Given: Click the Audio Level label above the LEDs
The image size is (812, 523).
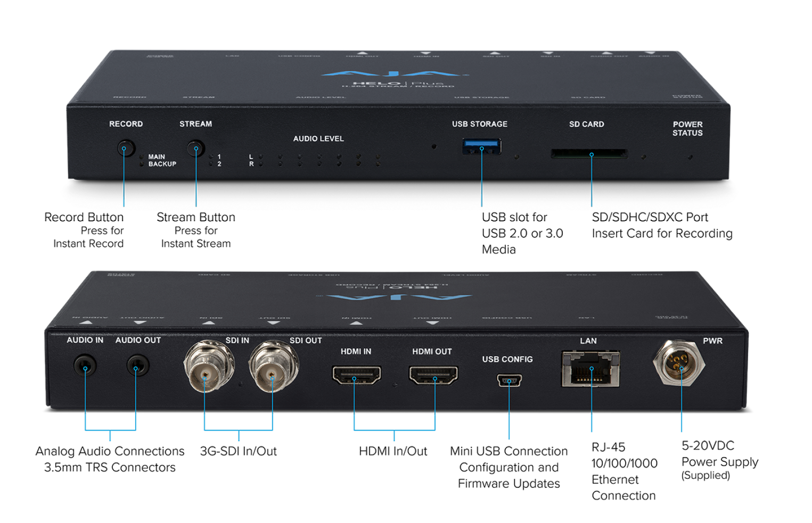Looking at the screenshot, I should (x=318, y=139).
